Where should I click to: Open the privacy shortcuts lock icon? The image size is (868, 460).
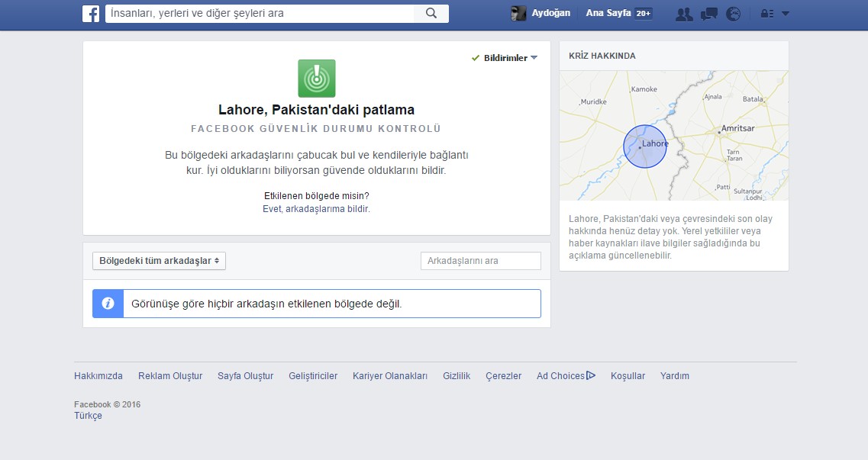click(766, 14)
